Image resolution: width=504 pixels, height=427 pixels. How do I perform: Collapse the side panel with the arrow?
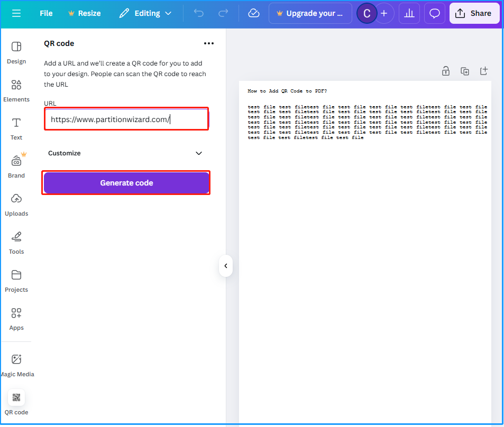tap(226, 266)
